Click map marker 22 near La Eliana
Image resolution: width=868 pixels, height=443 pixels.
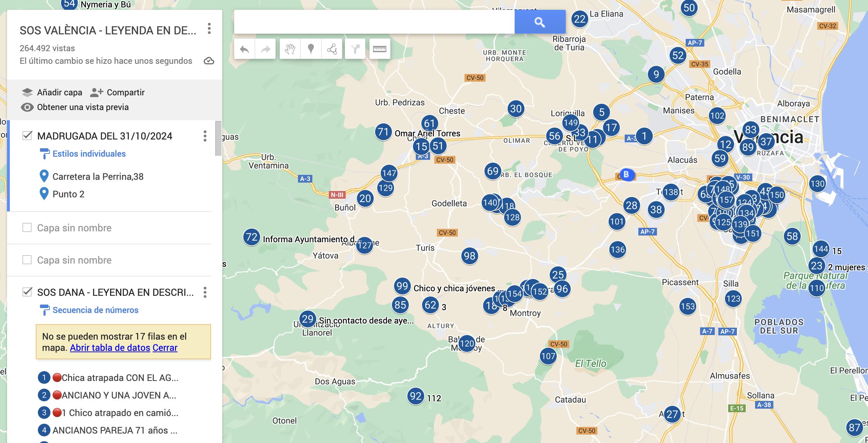(580, 19)
